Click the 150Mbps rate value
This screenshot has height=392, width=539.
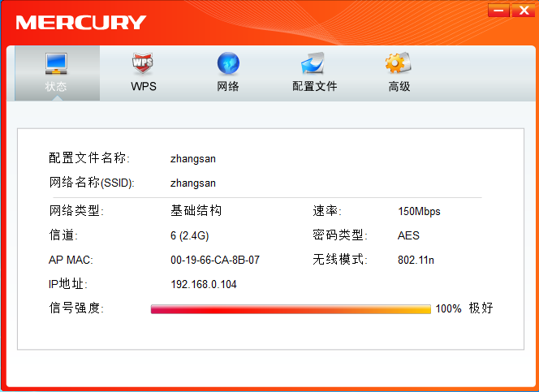[x=419, y=211]
